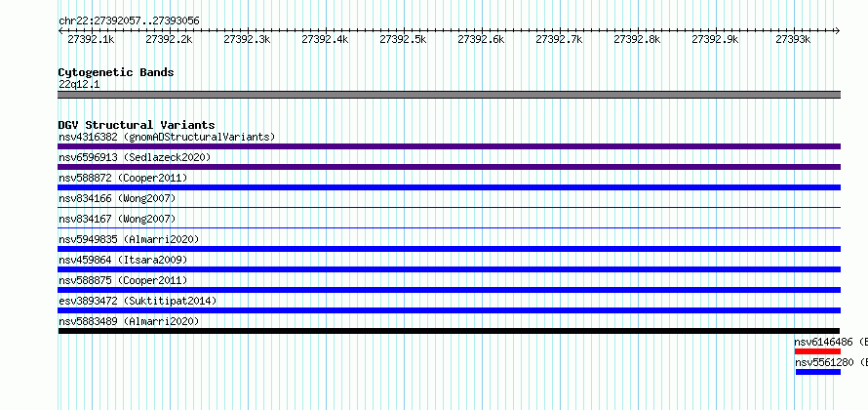Click ruler position 27392.3k
Screen dimensions: 868x410
[x=247, y=39]
